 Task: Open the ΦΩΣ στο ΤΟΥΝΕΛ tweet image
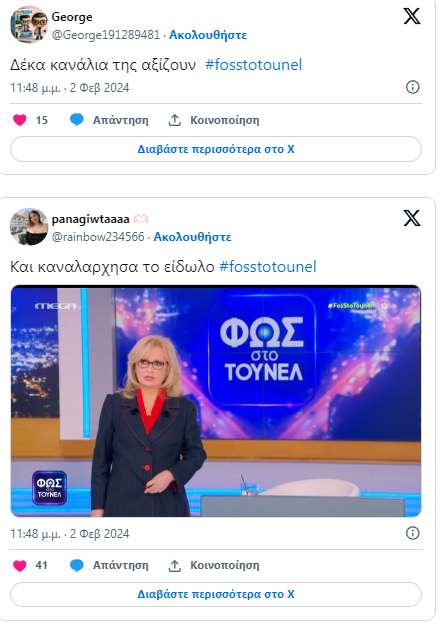coord(216,401)
